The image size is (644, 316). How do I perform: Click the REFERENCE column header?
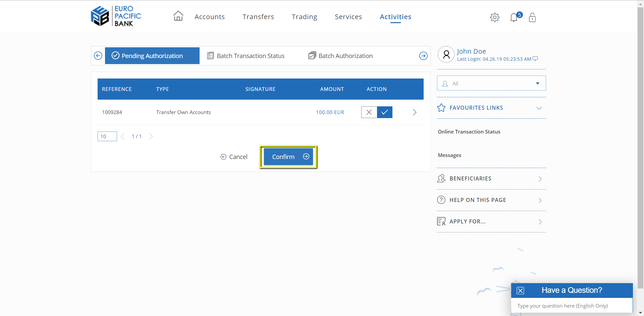(117, 89)
